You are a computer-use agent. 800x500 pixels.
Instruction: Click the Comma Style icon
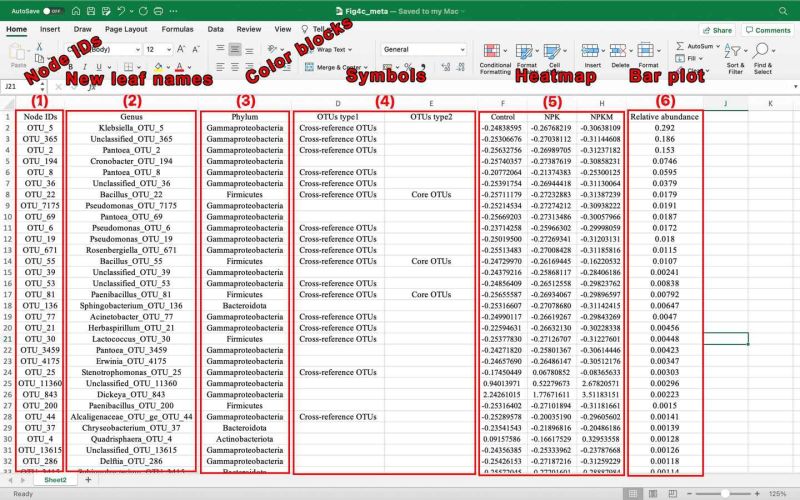click(423, 67)
